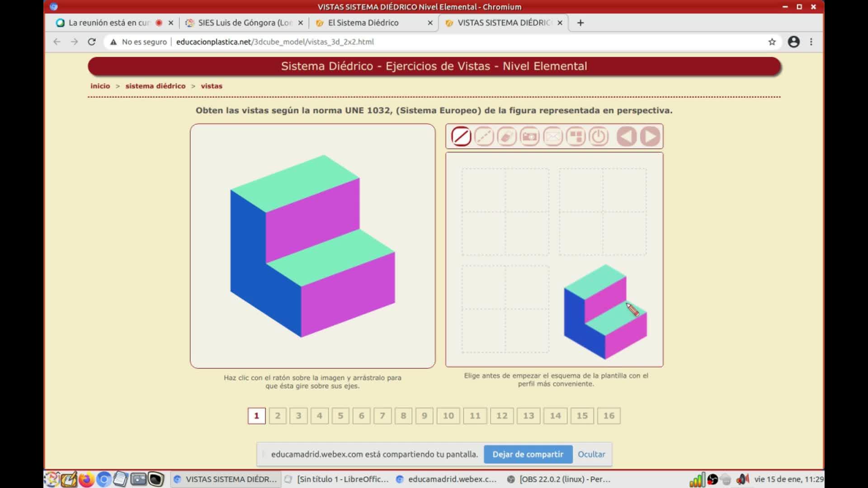Click the small 3D figure thumbnail
Viewport: 868px width, 488px height.
(605, 313)
